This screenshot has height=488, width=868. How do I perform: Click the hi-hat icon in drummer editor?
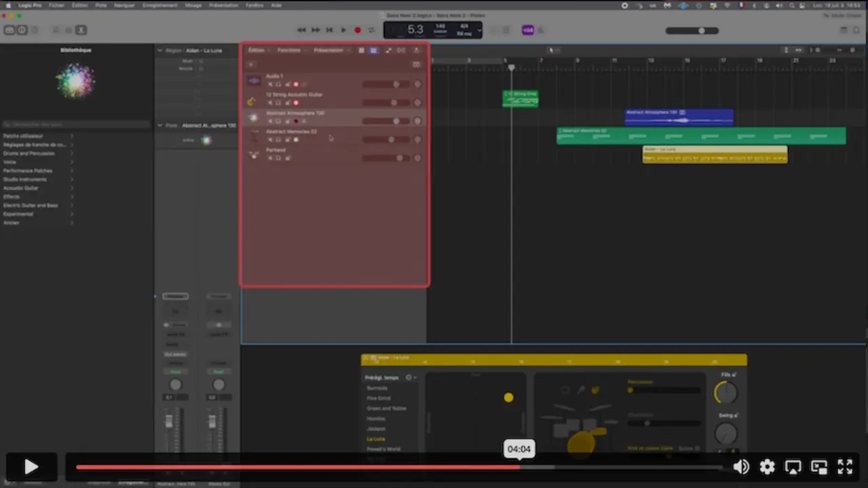[566, 390]
